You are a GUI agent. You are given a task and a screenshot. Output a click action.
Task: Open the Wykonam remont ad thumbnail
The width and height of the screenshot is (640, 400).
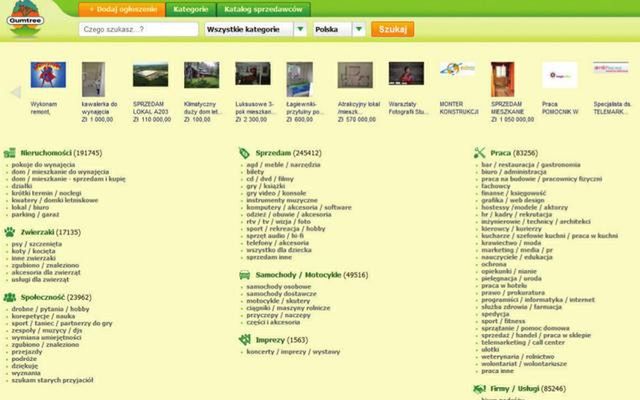48,75
